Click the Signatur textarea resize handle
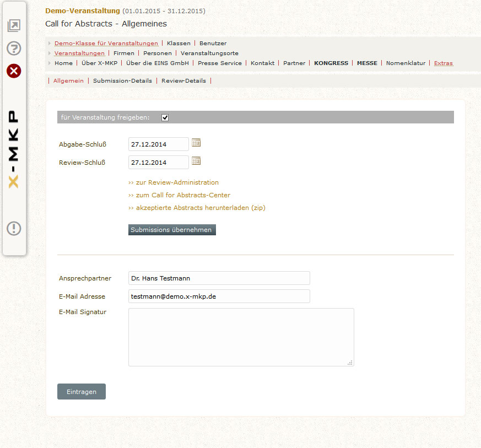 [x=350, y=363]
